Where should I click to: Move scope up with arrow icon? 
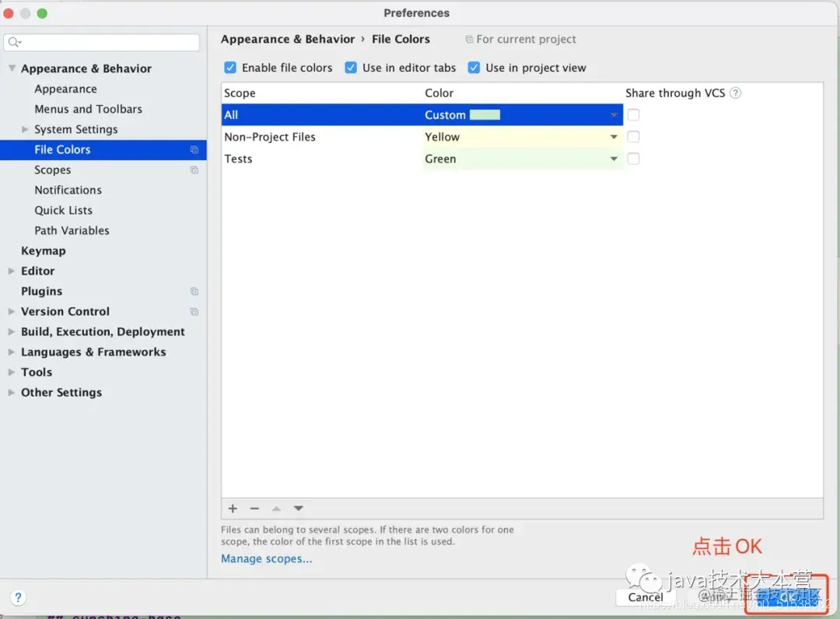coord(276,509)
